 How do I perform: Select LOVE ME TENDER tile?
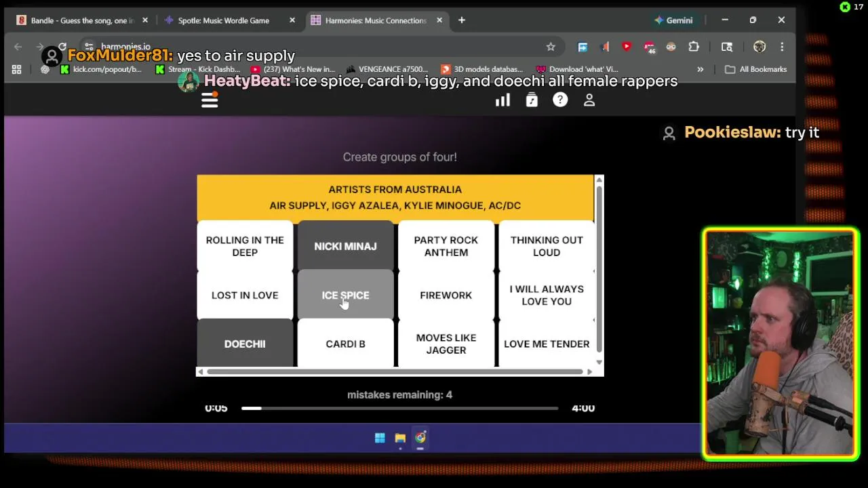click(x=546, y=343)
